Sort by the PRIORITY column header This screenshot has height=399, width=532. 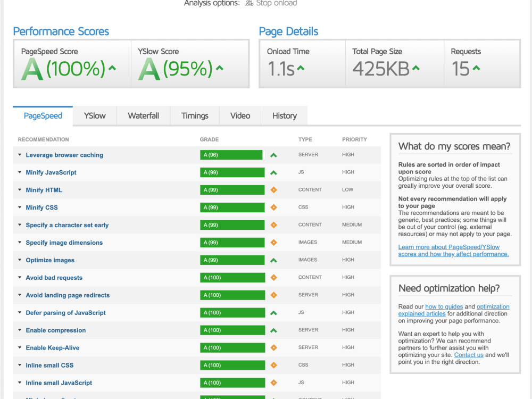354,139
